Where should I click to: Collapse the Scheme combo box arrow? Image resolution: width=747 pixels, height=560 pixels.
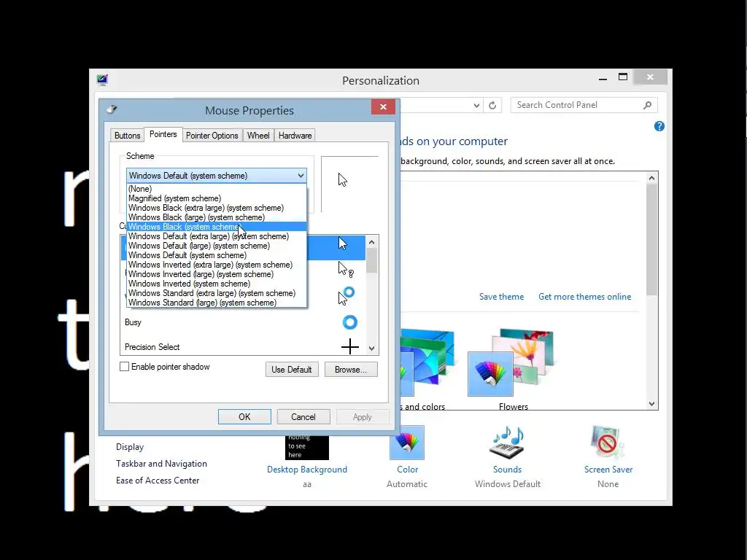click(301, 176)
